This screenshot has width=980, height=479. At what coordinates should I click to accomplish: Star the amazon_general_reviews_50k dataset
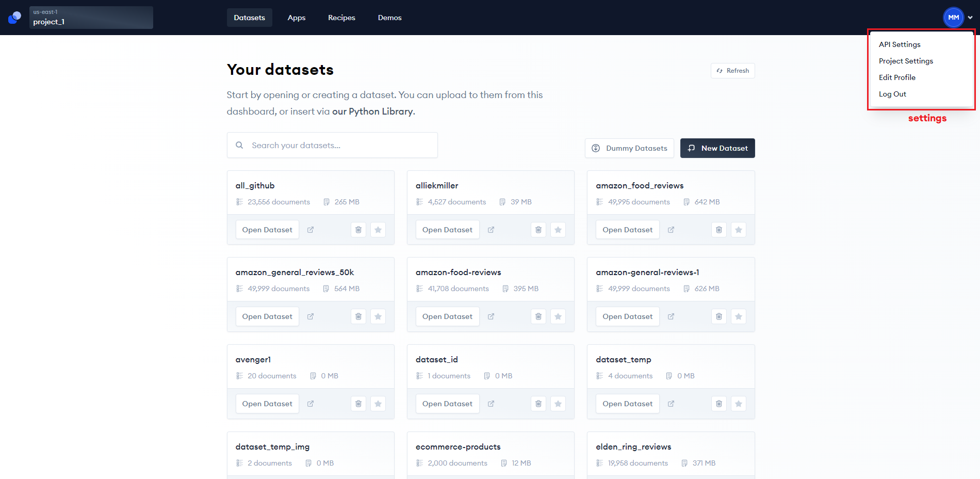click(x=378, y=316)
